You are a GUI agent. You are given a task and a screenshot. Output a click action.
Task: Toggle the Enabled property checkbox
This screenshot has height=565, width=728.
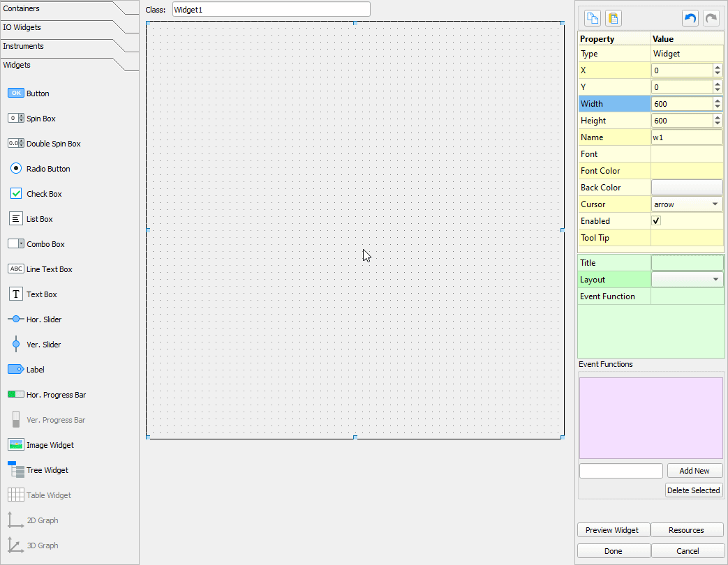point(656,221)
